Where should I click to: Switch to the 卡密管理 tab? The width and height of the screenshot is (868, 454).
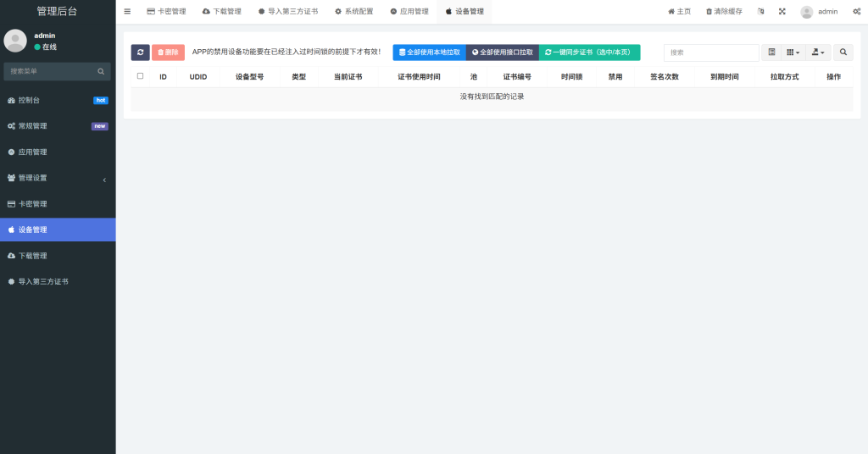click(166, 12)
